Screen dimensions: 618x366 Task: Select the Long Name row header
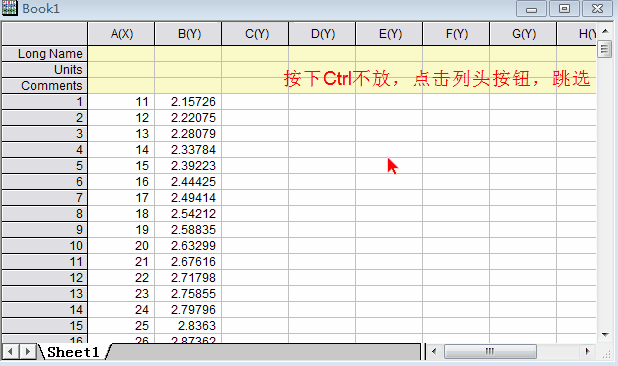pos(45,54)
